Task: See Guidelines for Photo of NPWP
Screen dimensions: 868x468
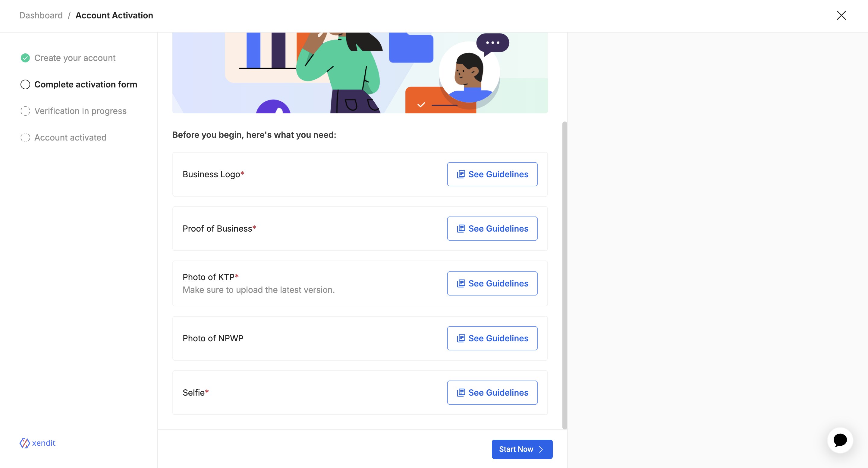Action: pyautogui.click(x=492, y=338)
